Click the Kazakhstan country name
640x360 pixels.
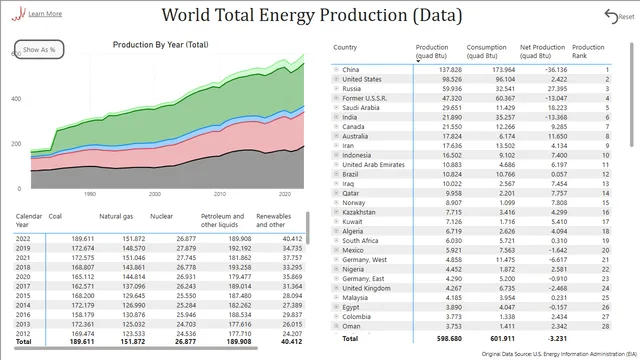pos(359,212)
